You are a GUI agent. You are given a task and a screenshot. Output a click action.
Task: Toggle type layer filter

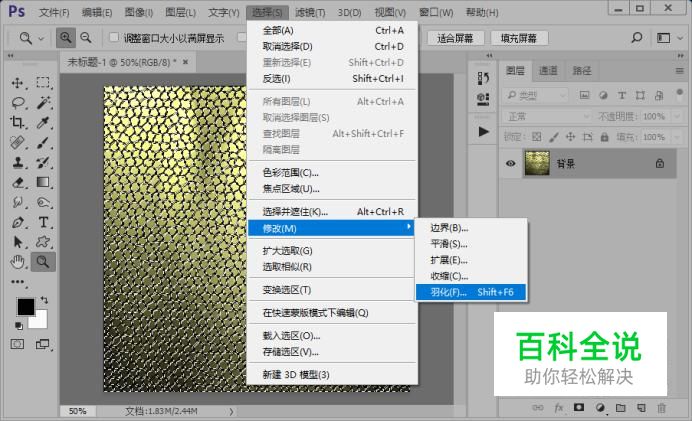[622, 95]
